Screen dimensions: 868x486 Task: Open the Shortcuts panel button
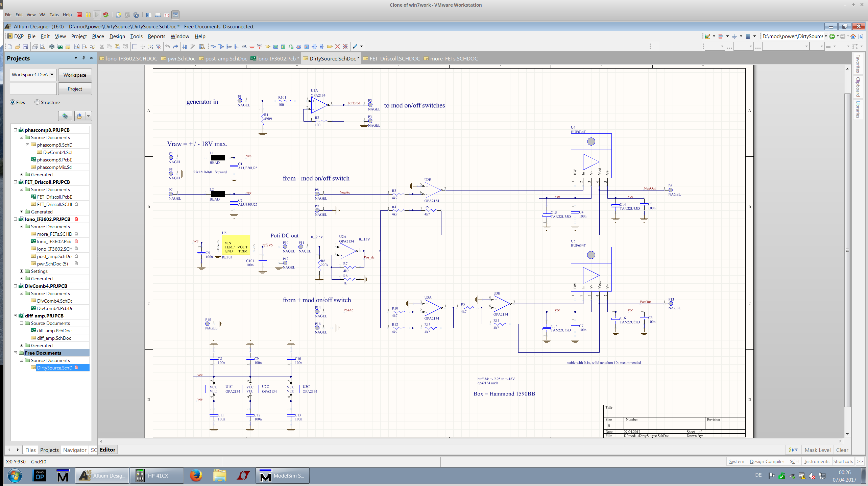pos(843,461)
